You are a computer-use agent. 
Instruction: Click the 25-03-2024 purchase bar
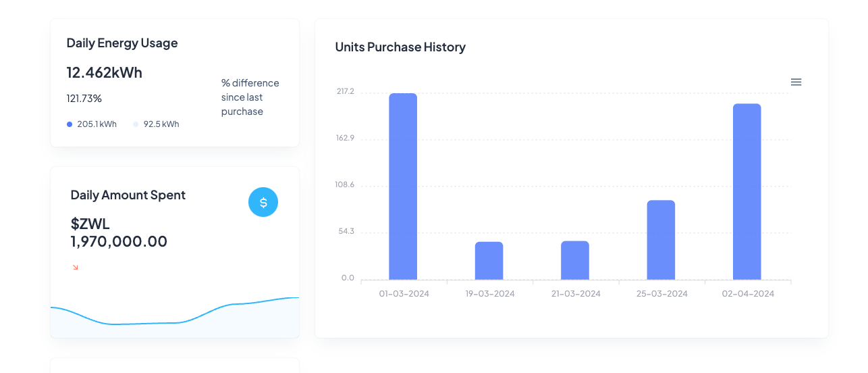[661, 240]
